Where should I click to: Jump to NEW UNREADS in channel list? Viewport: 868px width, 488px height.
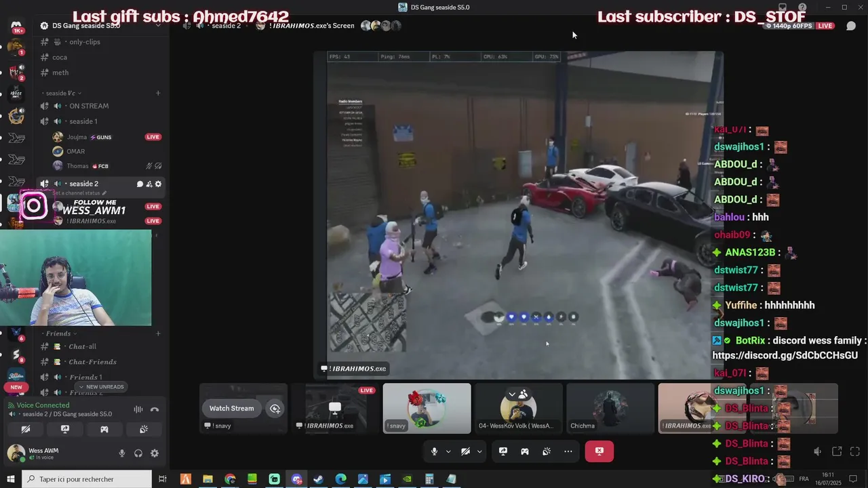tap(102, 387)
